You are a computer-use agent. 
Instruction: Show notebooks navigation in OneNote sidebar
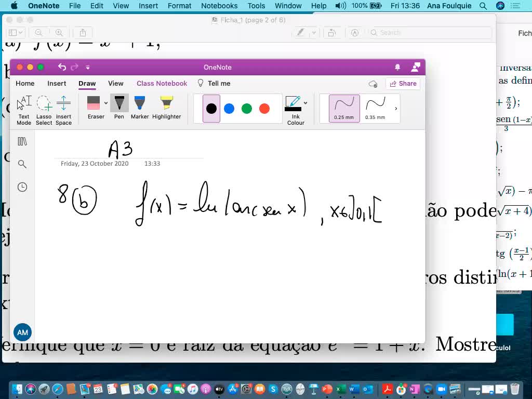coord(22,141)
